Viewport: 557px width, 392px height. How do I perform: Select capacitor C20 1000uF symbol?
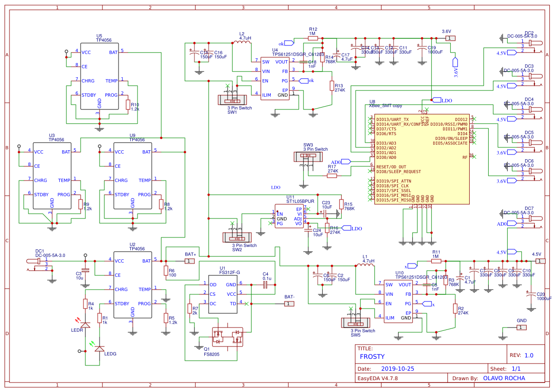(531, 294)
